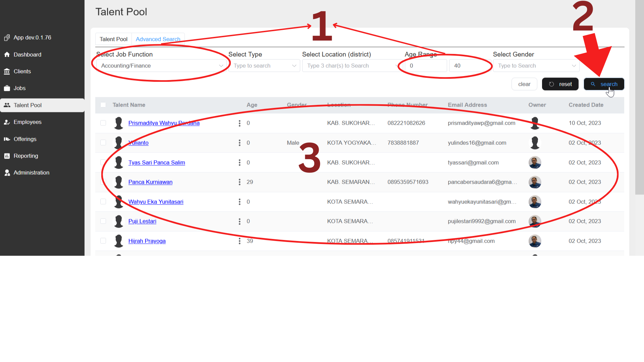Click the Employees icon in sidebar
The image size is (644, 362).
click(7, 122)
